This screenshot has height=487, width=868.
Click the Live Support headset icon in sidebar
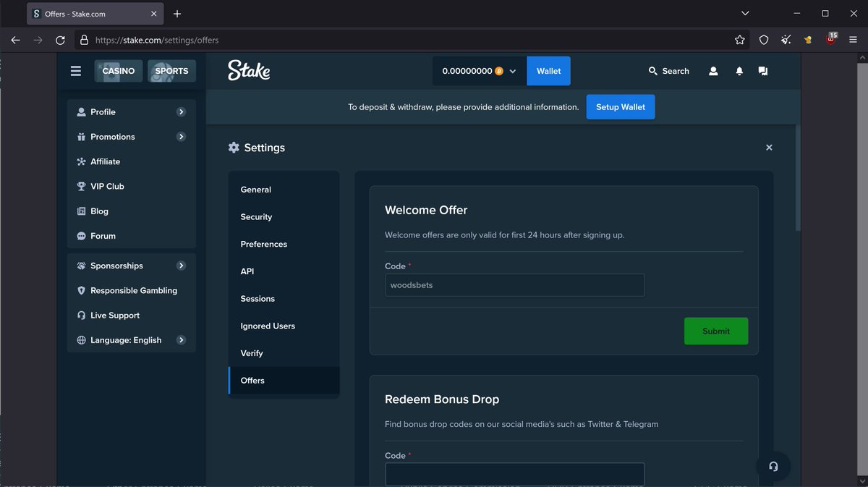tap(81, 316)
